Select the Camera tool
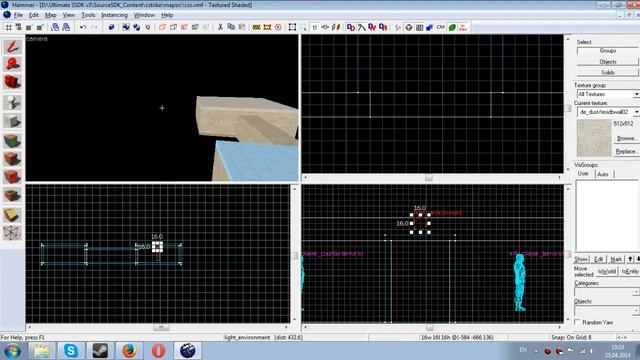Screen dimensions: 640x360 click(12, 82)
